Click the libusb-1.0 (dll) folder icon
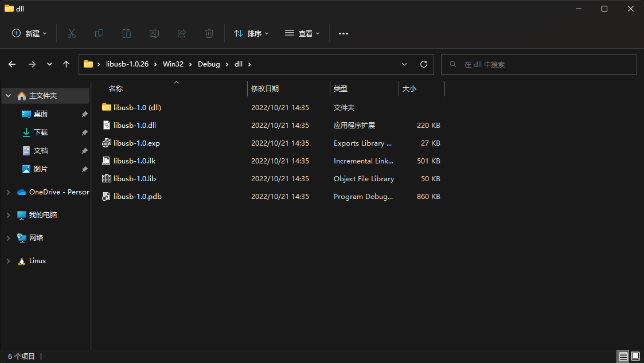This screenshot has height=363, width=644. [106, 107]
